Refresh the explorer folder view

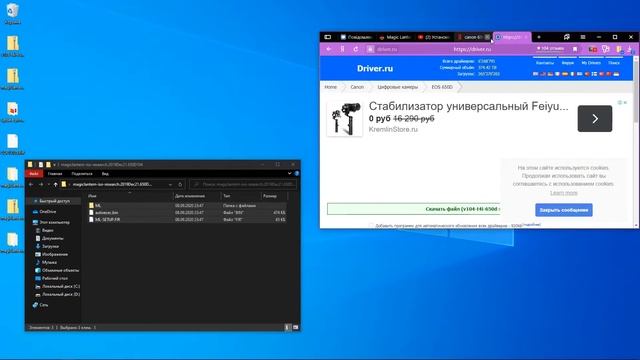[x=180, y=184]
